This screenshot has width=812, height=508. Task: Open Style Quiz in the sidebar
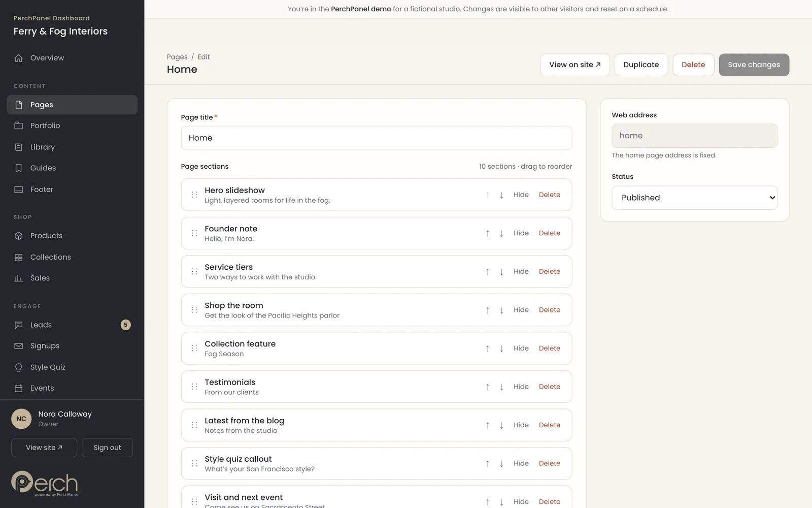coord(72,367)
